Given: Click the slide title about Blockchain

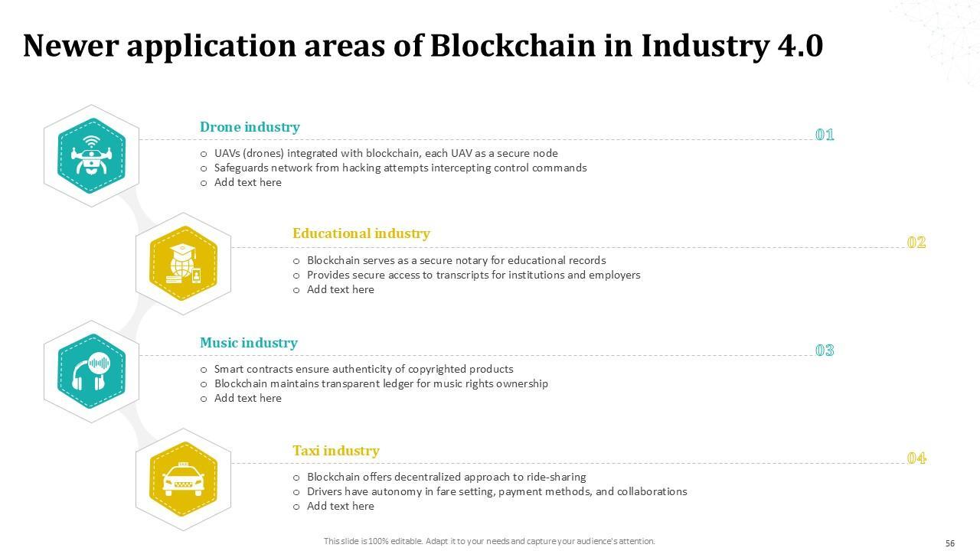Looking at the screenshot, I should [423, 46].
